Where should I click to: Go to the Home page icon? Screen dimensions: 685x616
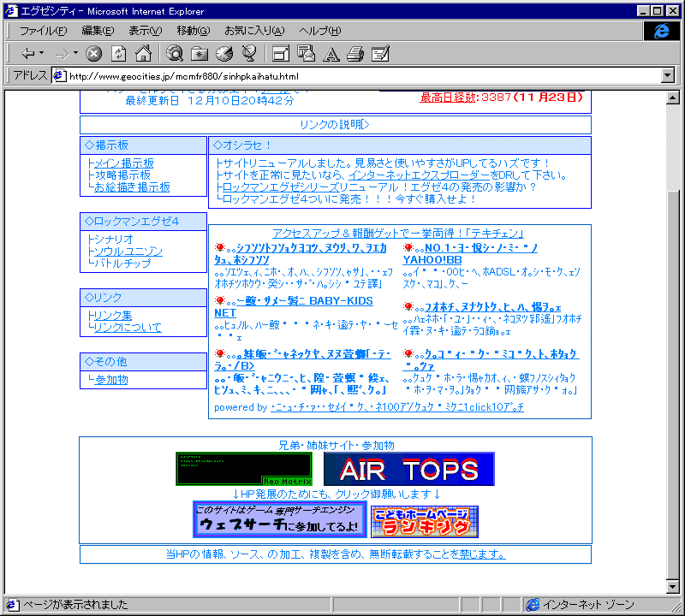(x=143, y=54)
